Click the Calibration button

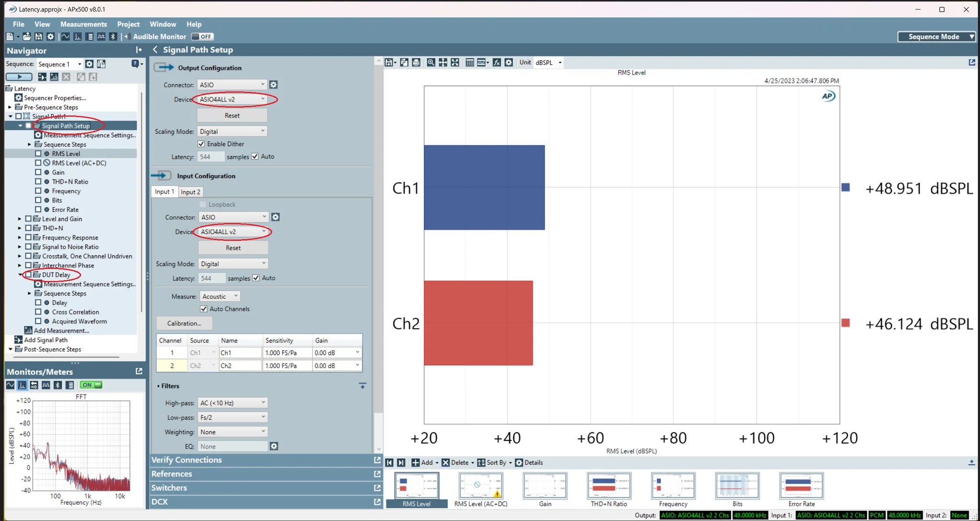tap(184, 323)
